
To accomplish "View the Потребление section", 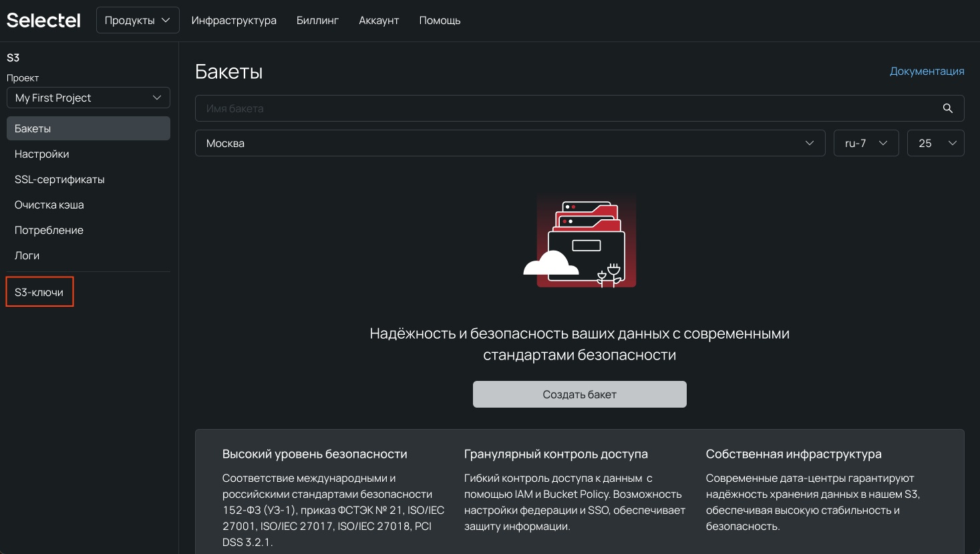I will pyautogui.click(x=49, y=230).
